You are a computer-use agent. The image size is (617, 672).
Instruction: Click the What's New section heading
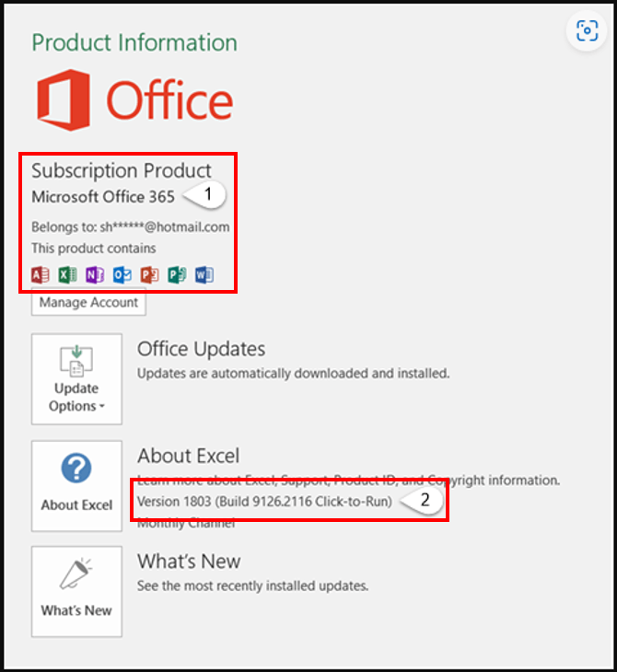189,561
